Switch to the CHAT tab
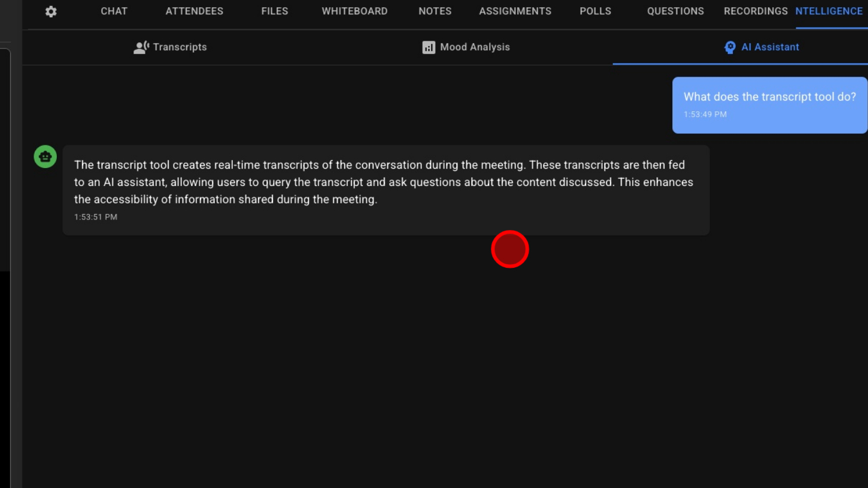Image resolution: width=868 pixels, height=488 pixels. pyautogui.click(x=114, y=11)
